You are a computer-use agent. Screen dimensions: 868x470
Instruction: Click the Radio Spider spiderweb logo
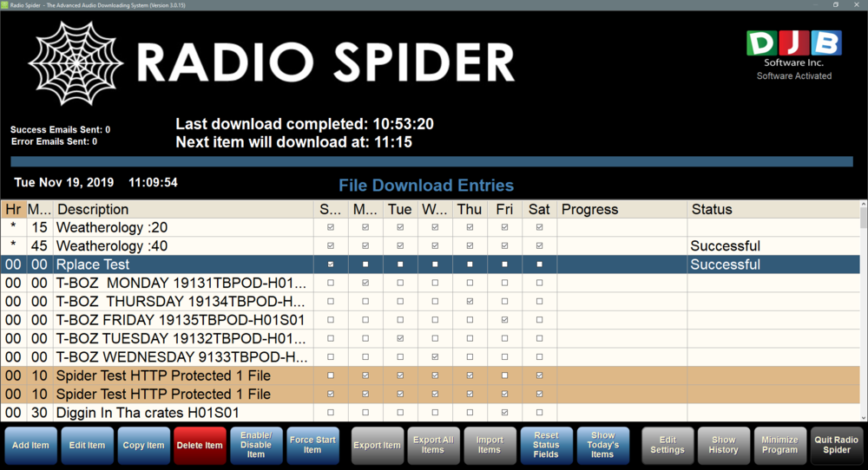point(76,64)
